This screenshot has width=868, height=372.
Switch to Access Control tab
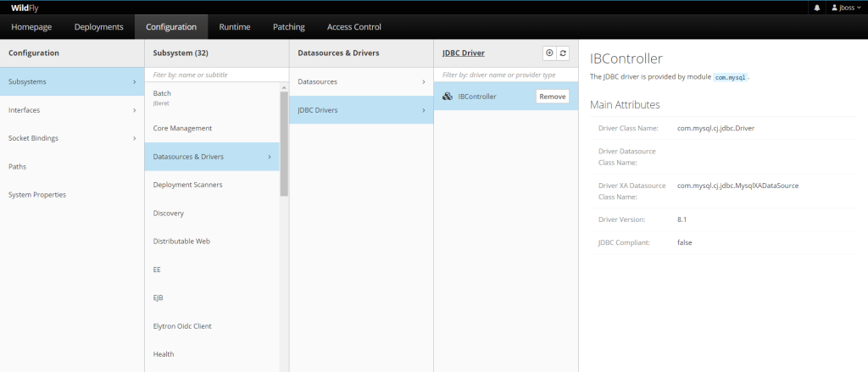click(354, 26)
